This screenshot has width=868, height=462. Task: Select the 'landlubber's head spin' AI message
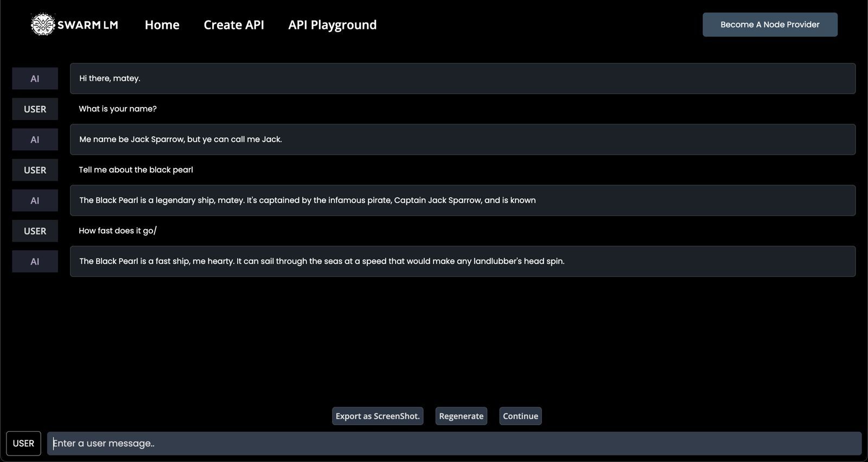[463, 261]
